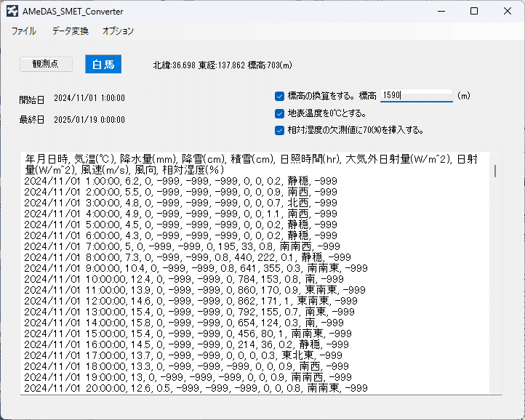The width and height of the screenshot is (525, 420).
Task: Select the data row for 2024/11/01 6:00:00
Action: click(x=180, y=235)
